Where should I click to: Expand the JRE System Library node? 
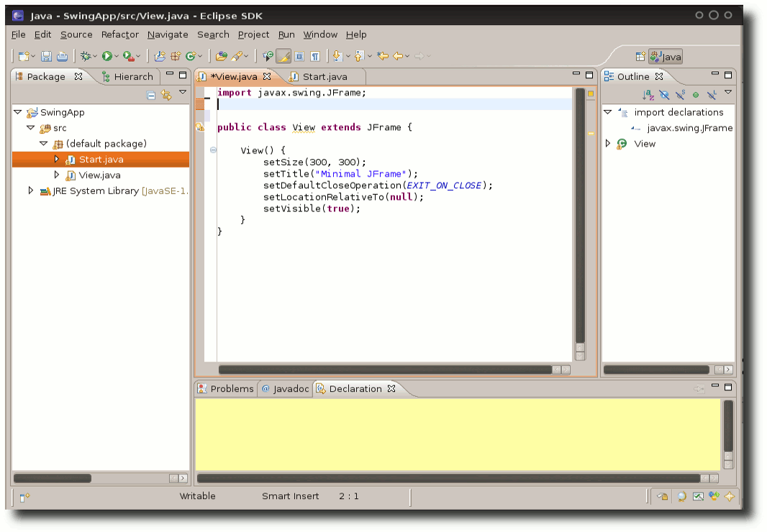point(30,191)
